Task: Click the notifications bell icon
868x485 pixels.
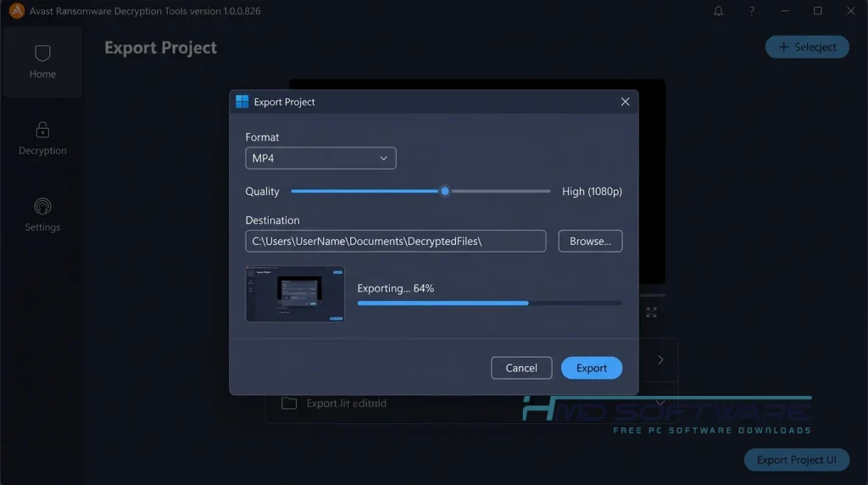Action: 718,11
